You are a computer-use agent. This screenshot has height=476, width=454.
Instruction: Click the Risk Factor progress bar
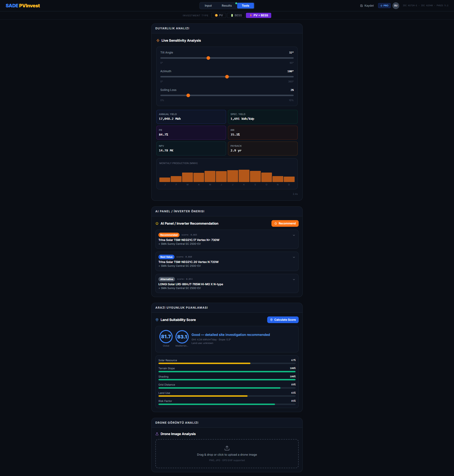click(x=227, y=404)
